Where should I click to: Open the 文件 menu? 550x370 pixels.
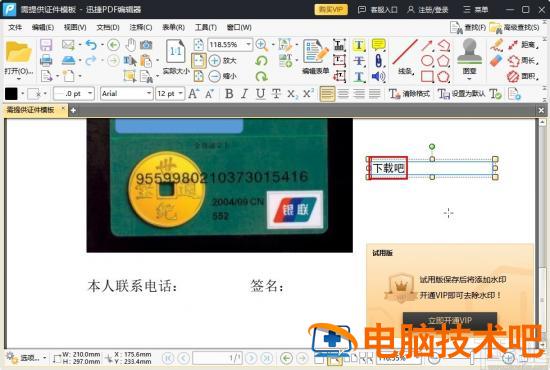(15, 27)
